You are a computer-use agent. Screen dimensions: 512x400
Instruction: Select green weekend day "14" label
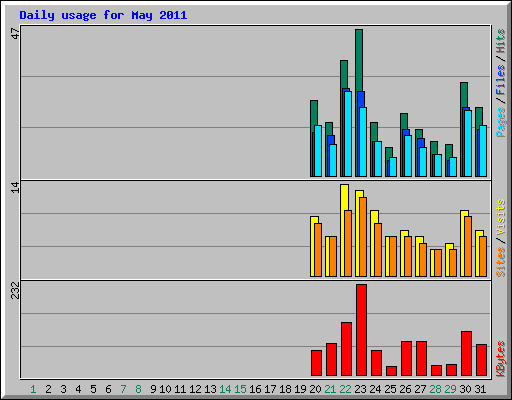[x=225, y=389]
